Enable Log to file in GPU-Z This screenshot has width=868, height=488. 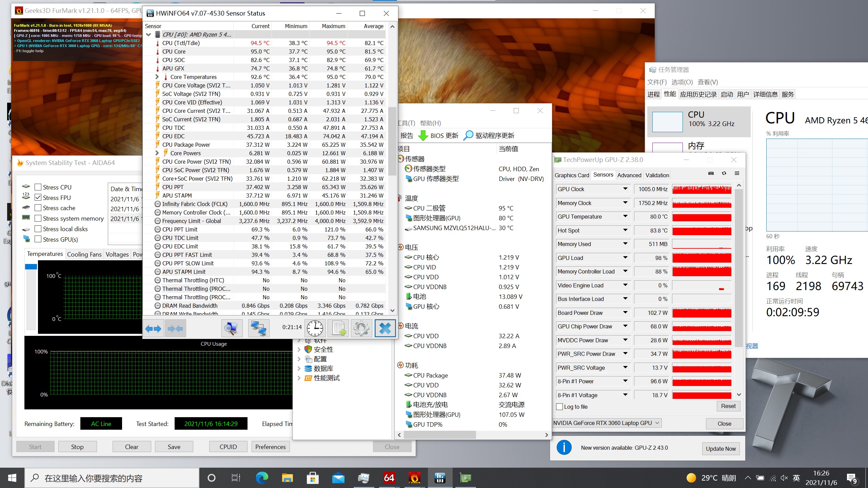coord(560,407)
